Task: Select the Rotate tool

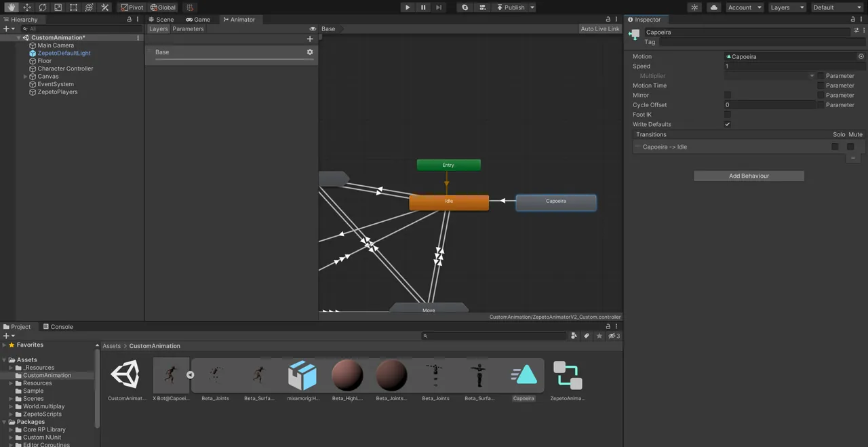Action: click(x=42, y=7)
